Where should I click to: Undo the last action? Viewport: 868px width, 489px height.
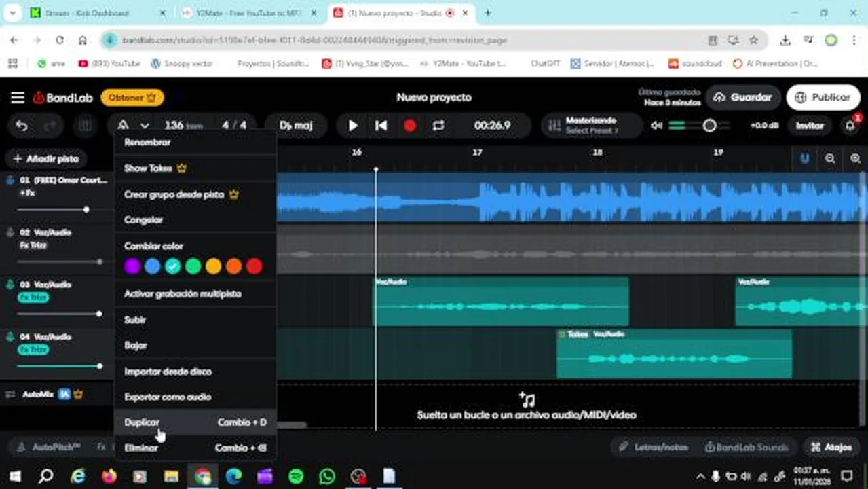point(22,126)
